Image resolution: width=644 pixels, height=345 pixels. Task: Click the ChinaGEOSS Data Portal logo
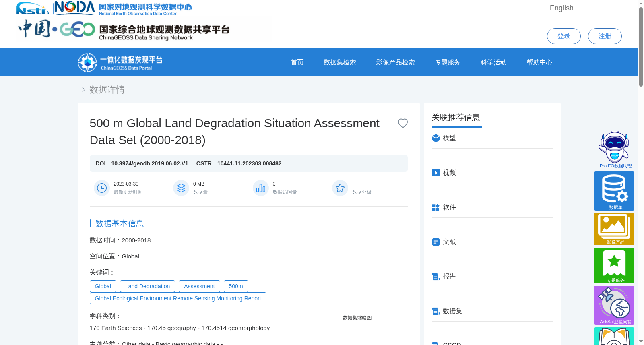click(x=120, y=62)
